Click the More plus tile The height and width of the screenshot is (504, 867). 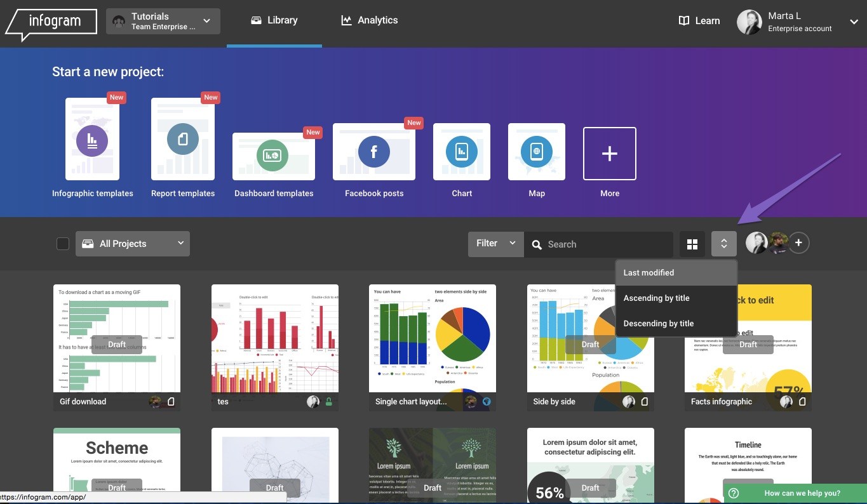point(609,154)
